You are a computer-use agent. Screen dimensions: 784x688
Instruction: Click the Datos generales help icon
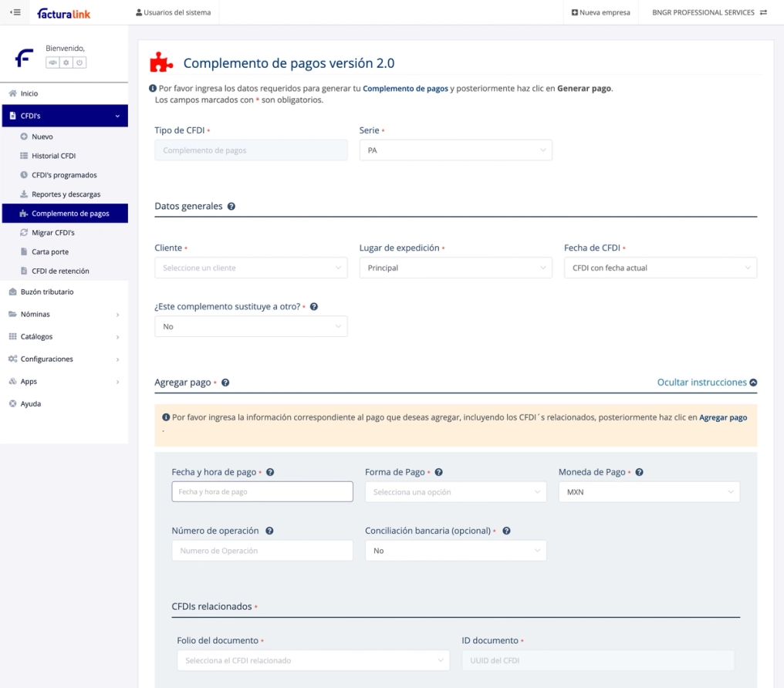(x=231, y=207)
